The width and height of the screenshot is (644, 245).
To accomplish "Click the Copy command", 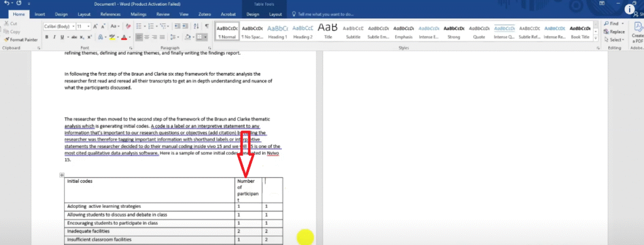I will coord(12,31).
